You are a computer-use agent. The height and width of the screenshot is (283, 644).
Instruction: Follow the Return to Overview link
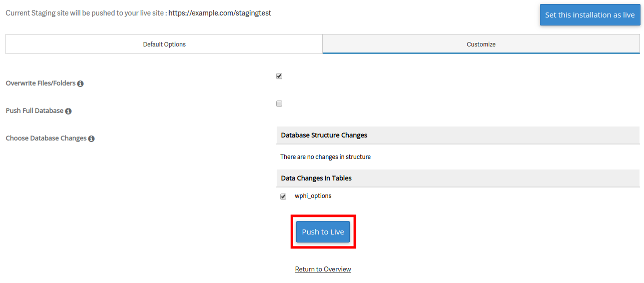pos(323,269)
